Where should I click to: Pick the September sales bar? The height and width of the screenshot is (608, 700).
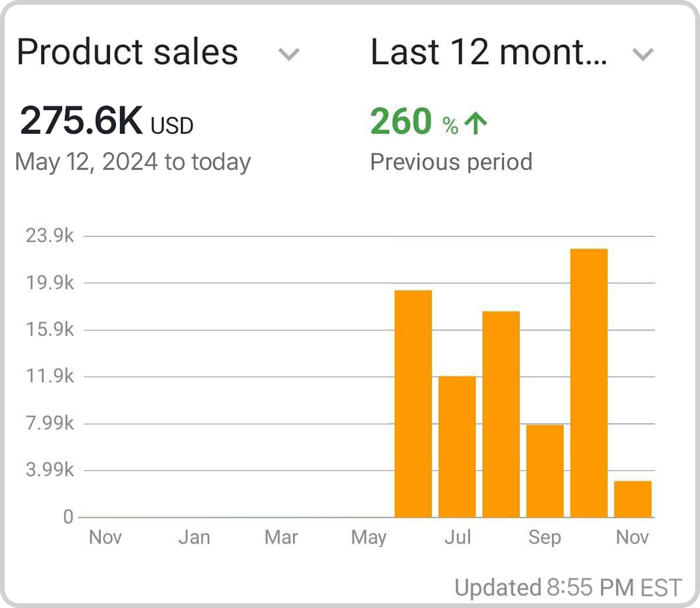[x=545, y=471]
